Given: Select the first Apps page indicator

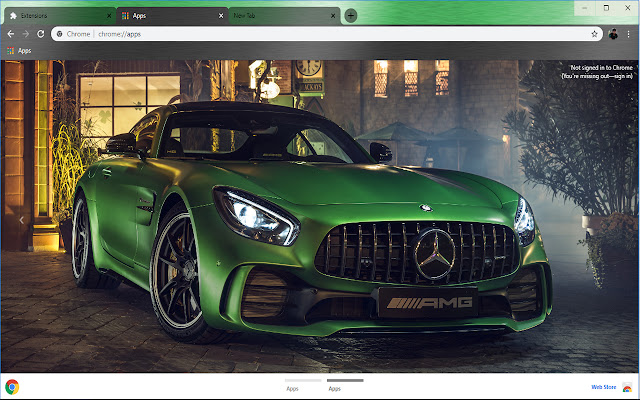Looking at the screenshot, I should pos(303,384).
